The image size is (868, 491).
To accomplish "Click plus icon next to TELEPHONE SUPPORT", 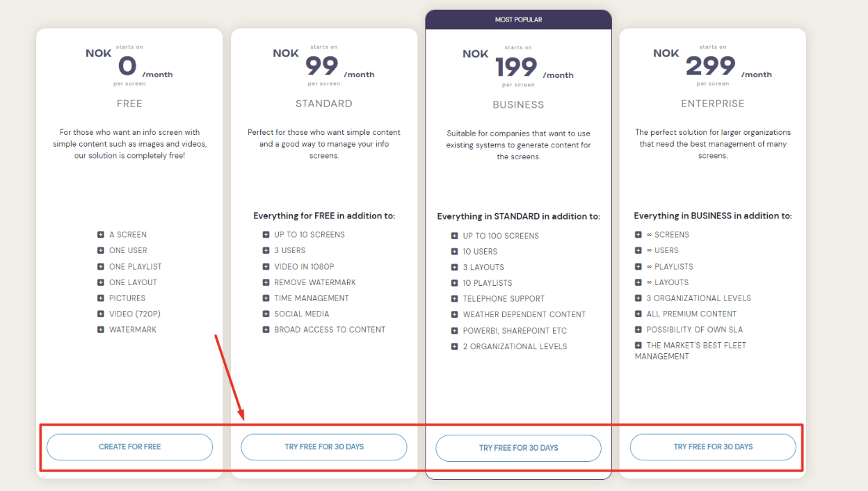I will coord(454,299).
